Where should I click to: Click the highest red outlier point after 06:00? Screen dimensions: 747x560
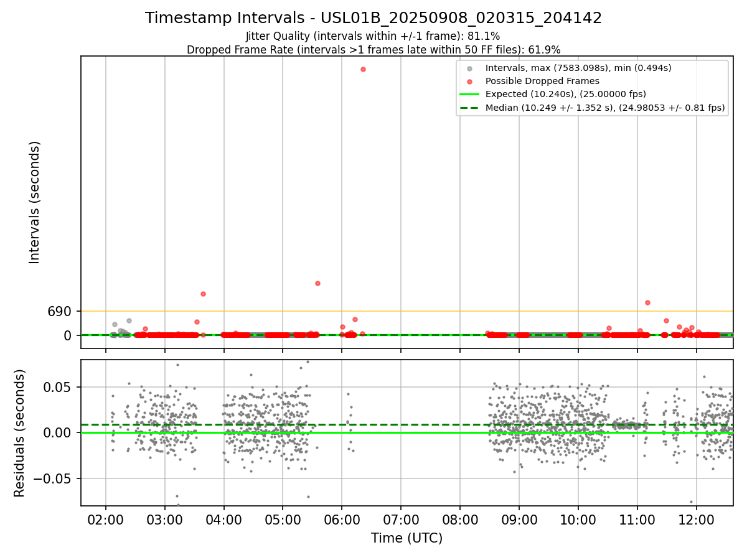363,69
